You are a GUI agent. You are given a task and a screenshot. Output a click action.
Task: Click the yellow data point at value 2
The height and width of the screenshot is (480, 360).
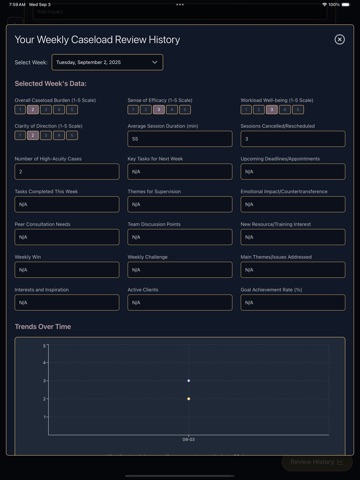pos(189,399)
